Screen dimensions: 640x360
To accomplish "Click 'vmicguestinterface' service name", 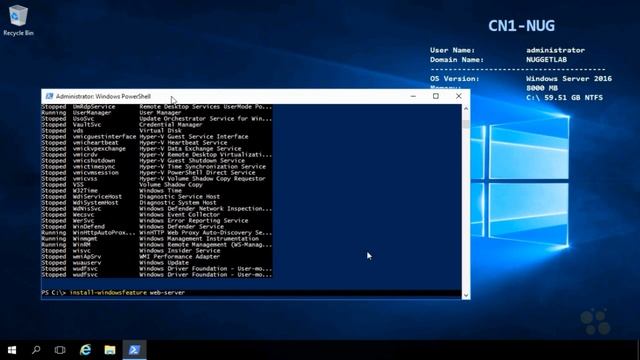I will (x=104, y=137).
